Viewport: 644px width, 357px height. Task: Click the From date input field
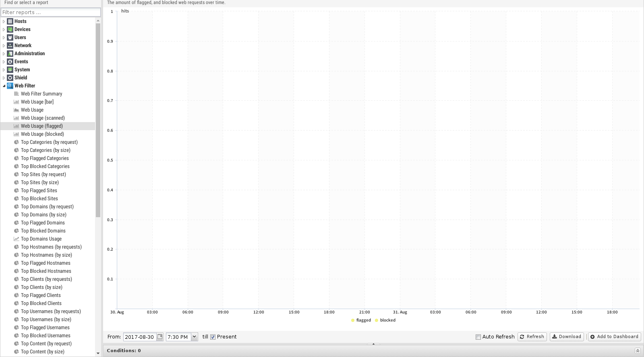pyautogui.click(x=139, y=337)
